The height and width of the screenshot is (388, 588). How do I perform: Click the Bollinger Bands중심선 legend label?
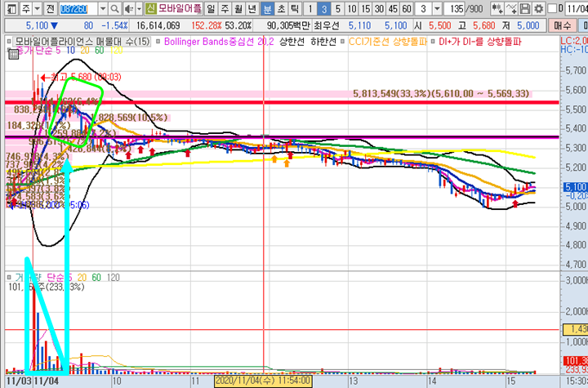click(220, 42)
